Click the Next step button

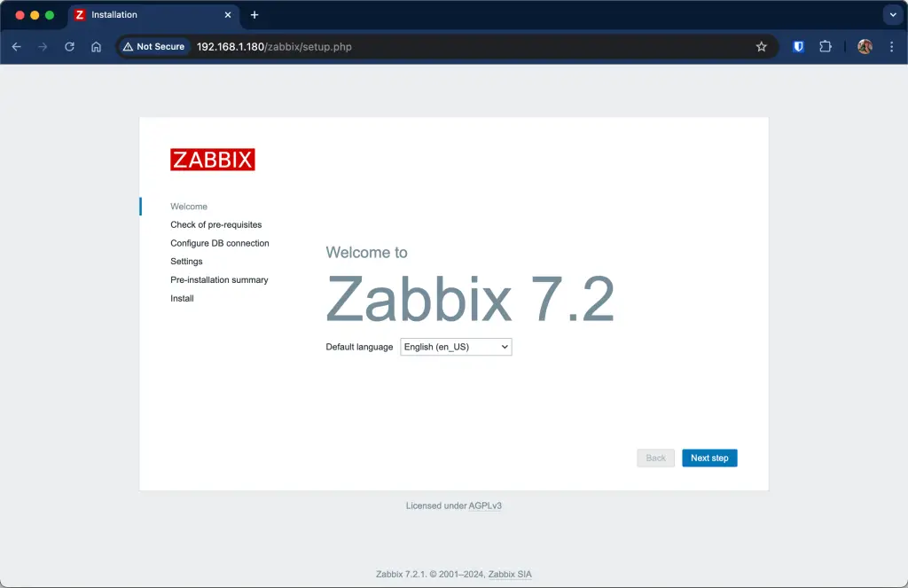pyautogui.click(x=709, y=458)
